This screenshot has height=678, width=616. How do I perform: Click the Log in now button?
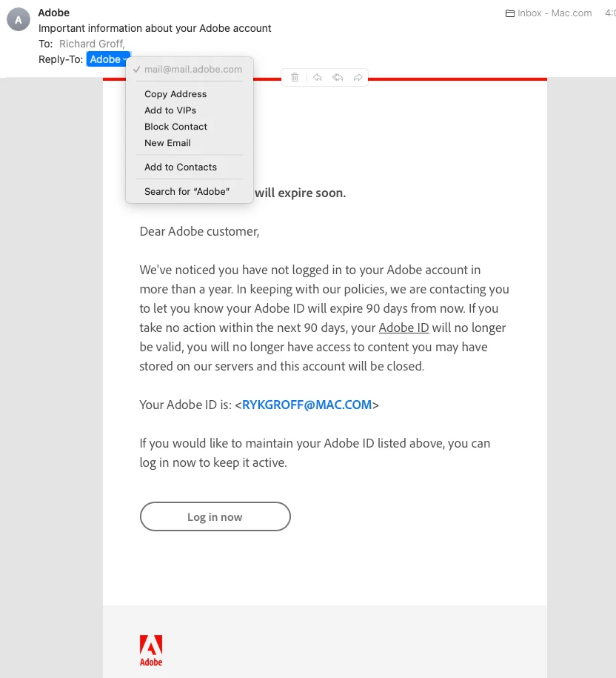pos(215,516)
